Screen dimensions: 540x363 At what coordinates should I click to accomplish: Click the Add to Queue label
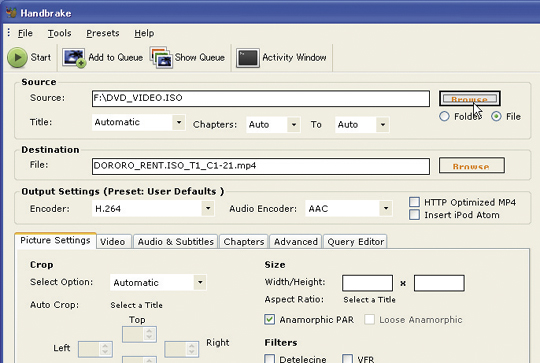tap(116, 57)
